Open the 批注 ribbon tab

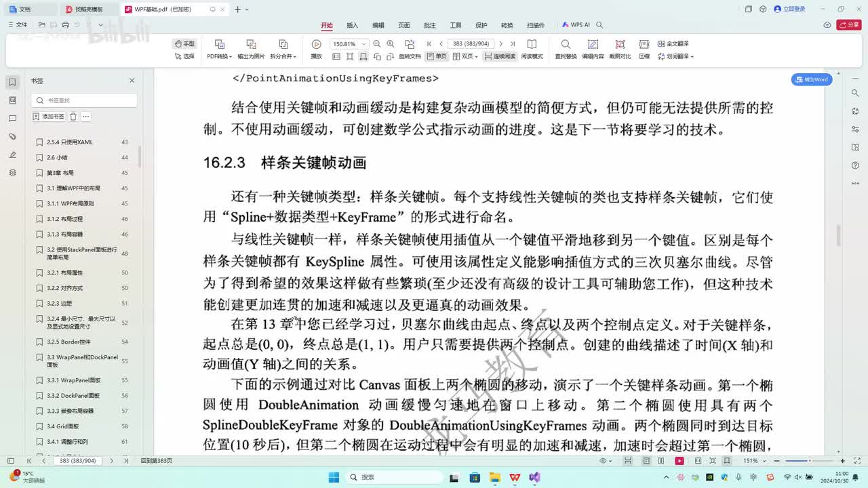430,25
